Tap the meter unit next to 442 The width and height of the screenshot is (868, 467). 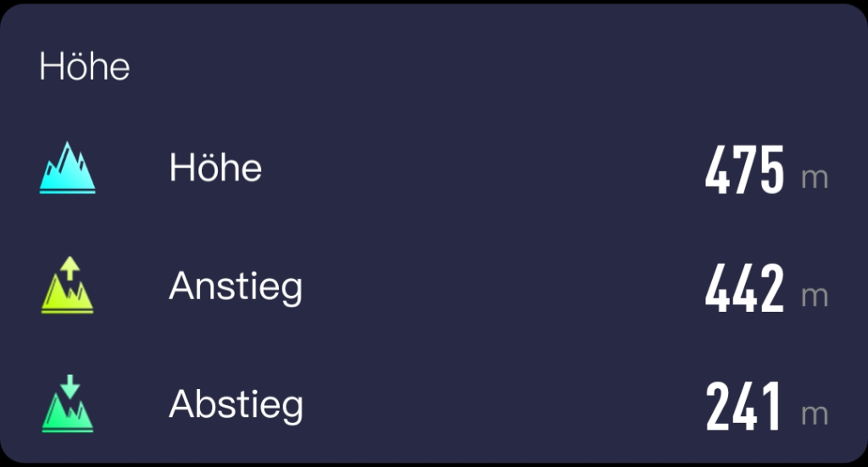click(x=815, y=297)
